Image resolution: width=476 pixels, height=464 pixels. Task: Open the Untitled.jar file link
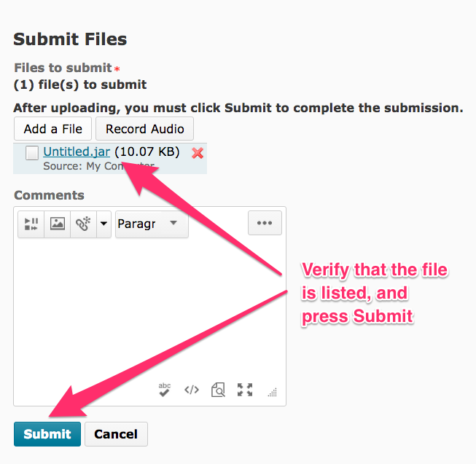(77, 152)
